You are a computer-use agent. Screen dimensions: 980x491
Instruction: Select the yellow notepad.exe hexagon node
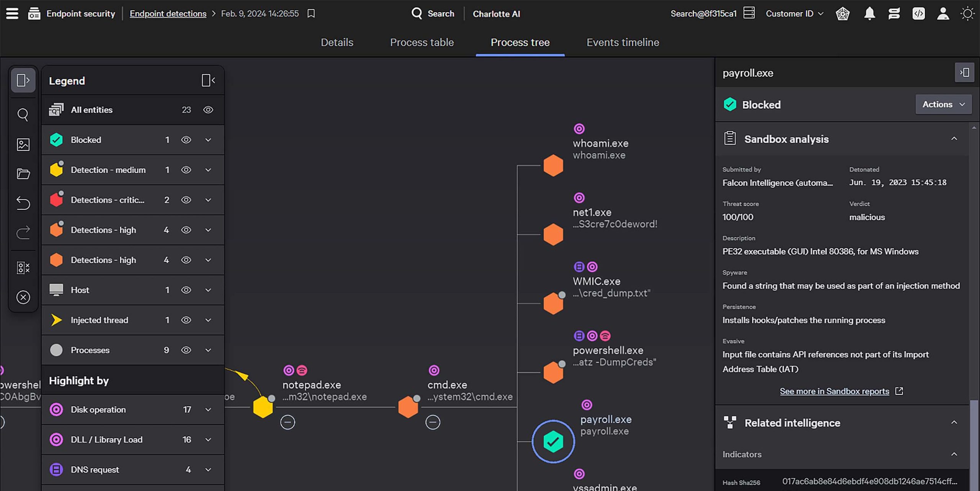263,407
